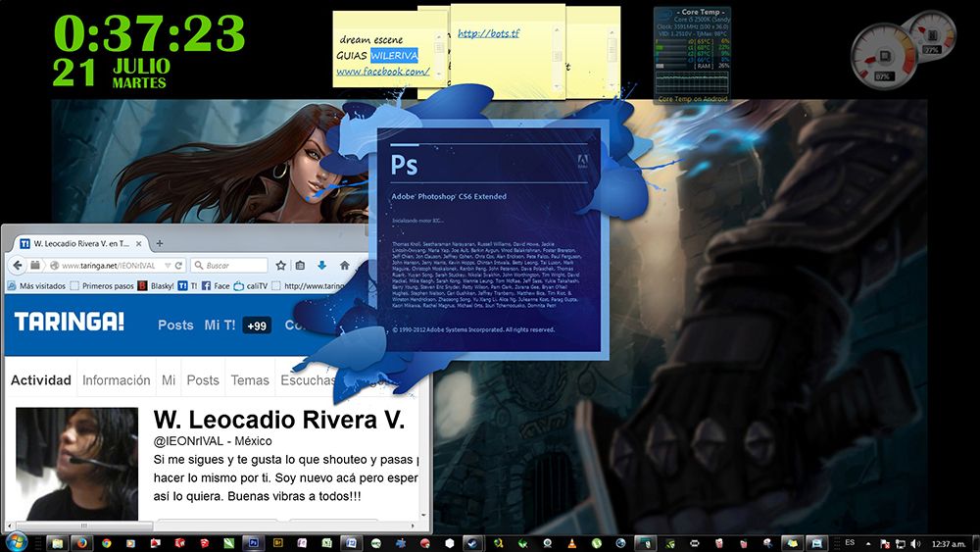Open the Face bookmark in toolbar
980x552 pixels.
216,285
